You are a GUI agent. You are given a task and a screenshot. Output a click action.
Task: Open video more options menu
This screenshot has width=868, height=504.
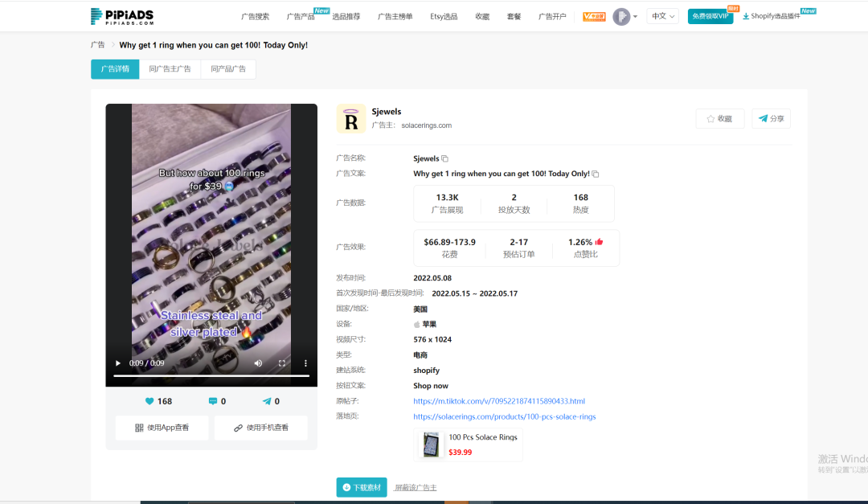tap(305, 363)
